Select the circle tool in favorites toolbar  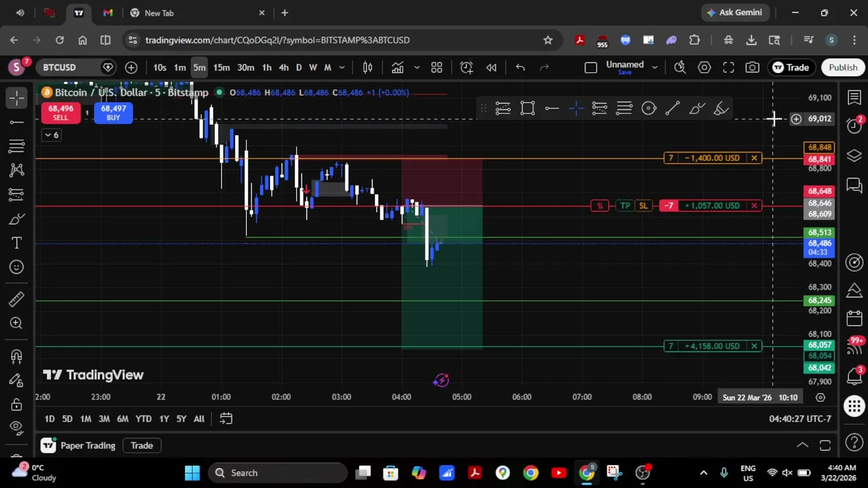pyautogui.click(x=649, y=108)
